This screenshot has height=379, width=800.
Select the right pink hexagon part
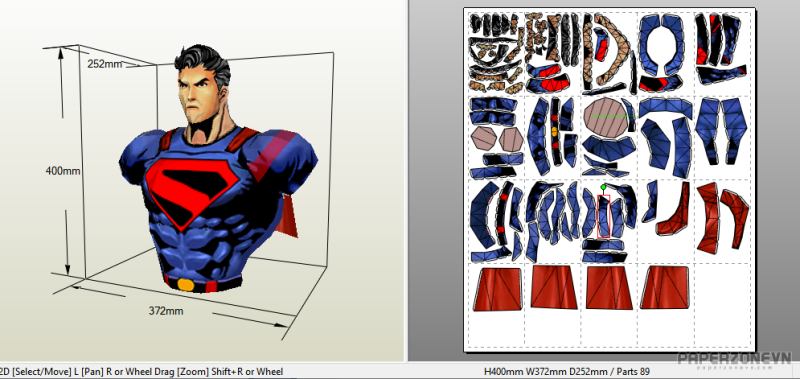pos(511,139)
